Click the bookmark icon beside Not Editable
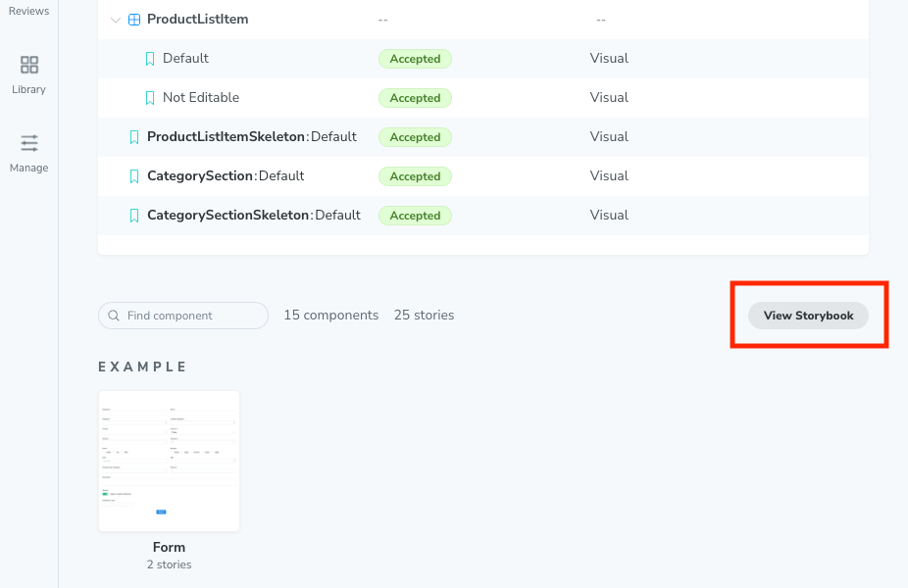908x588 pixels. (150, 98)
